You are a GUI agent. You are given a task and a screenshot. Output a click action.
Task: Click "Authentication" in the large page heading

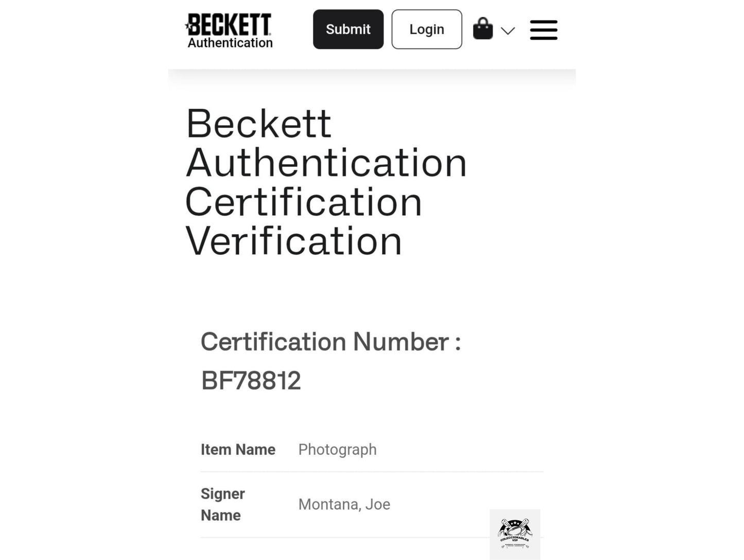pyautogui.click(x=326, y=163)
